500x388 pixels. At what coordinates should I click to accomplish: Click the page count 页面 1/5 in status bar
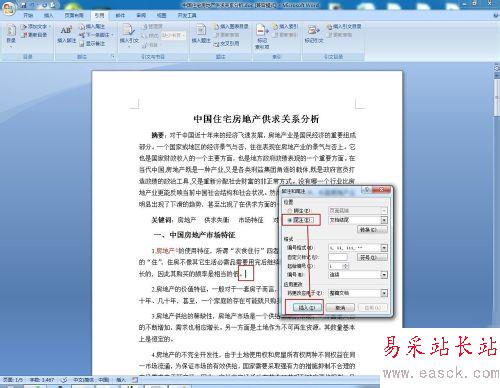click(13, 379)
